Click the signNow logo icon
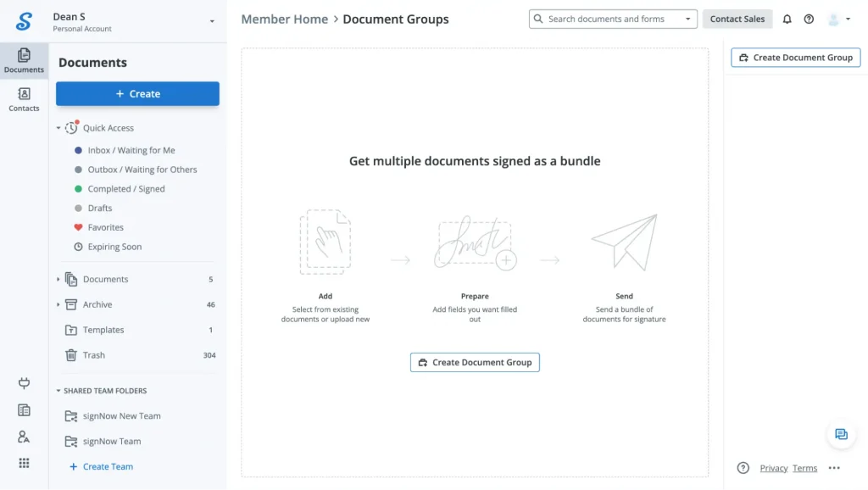 (x=24, y=21)
